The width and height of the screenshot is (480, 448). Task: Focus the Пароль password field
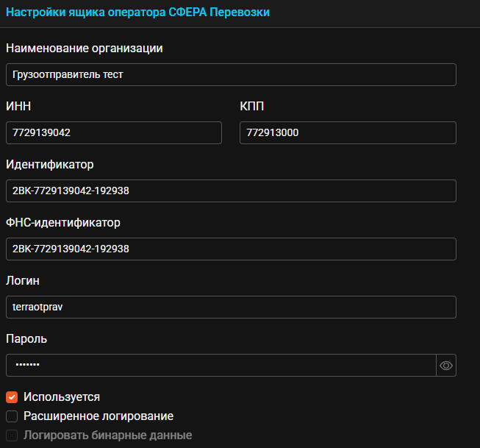click(221, 366)
